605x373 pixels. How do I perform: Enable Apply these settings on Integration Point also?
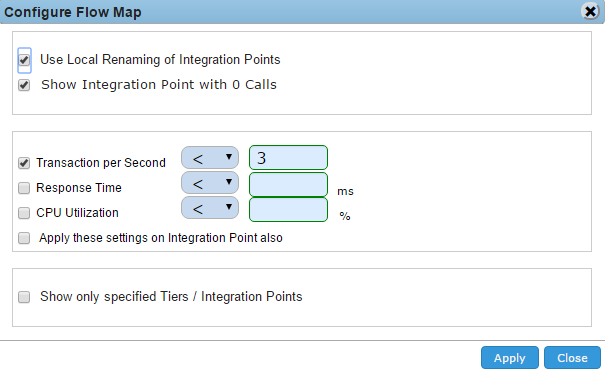coord(24,238)
